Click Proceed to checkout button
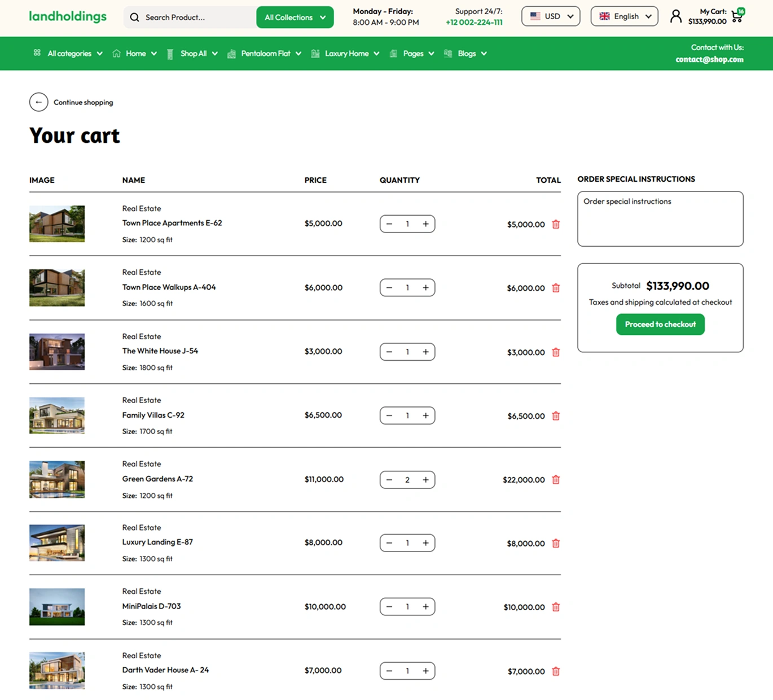The height and width of the screenshot is (700, 773). click(660, 325)
